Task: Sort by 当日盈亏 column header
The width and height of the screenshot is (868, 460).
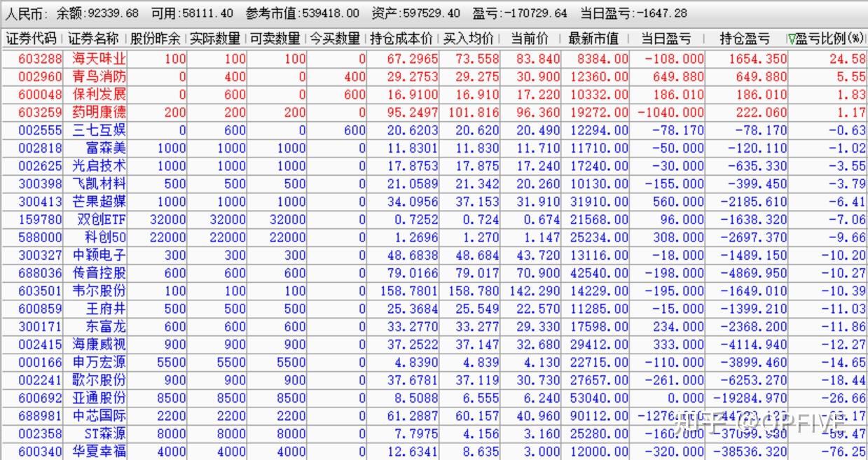Action: [x=666, y=39]
